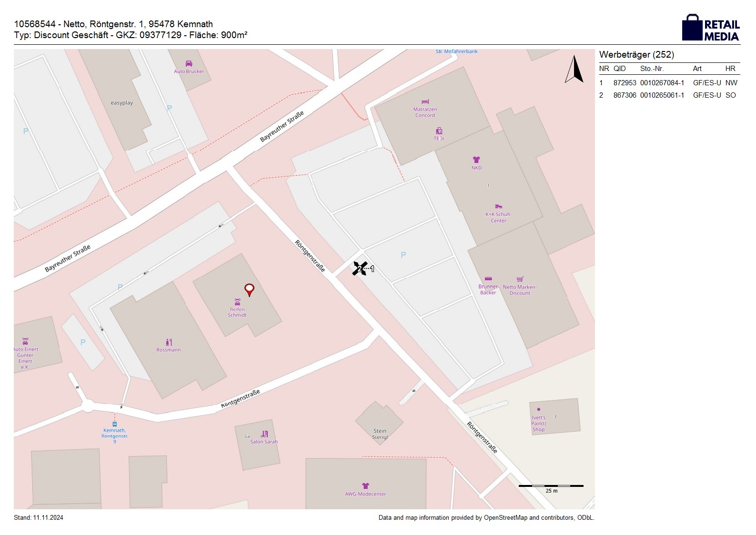
Task: Click the Netto Marken-Discount cart icon
Action: 520,279
